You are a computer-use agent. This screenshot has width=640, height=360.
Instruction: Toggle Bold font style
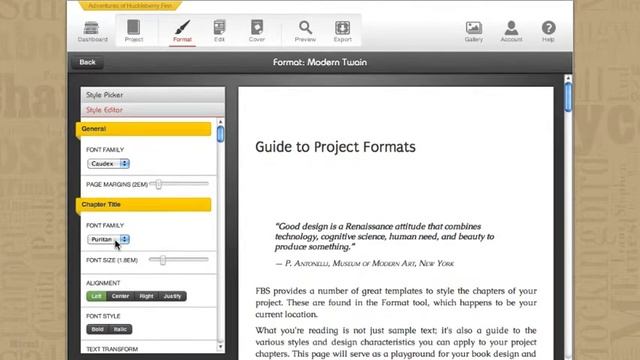[x=97, y=329]
